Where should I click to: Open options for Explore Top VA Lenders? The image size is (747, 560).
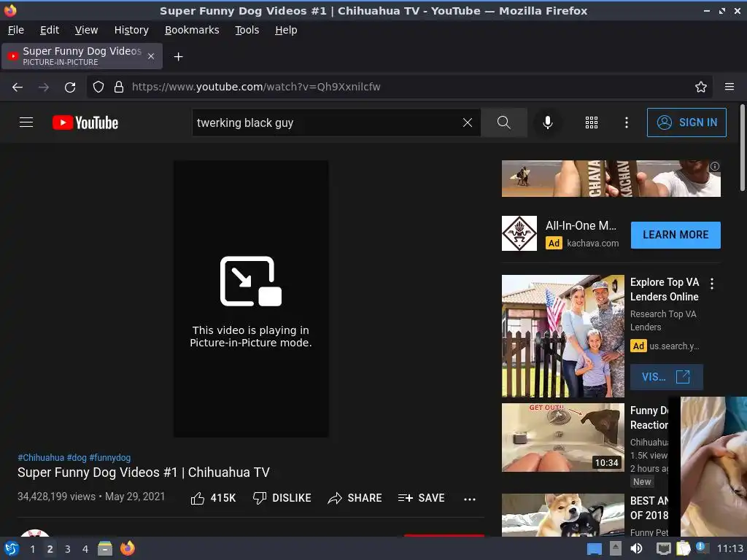coord(712,284)
